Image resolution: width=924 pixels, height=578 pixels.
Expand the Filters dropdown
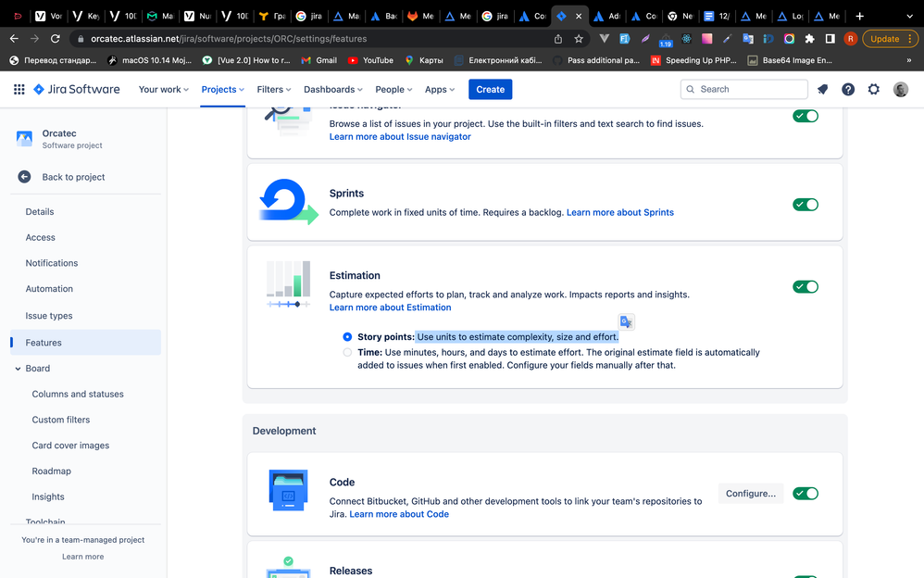[x=274, y=89]
